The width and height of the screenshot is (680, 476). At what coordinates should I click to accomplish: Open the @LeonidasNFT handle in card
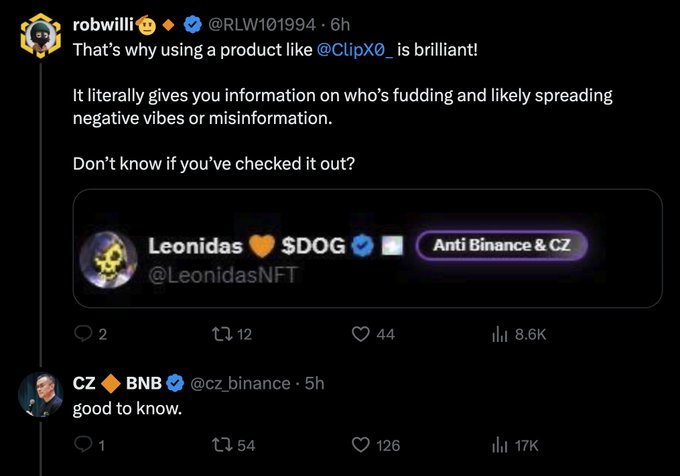pos(222,273)
